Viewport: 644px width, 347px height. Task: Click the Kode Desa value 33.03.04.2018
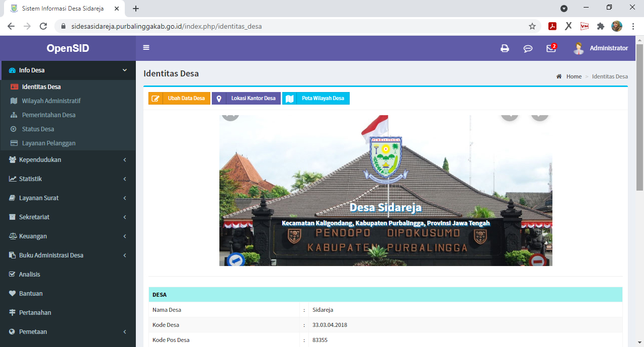pos(330,325)
